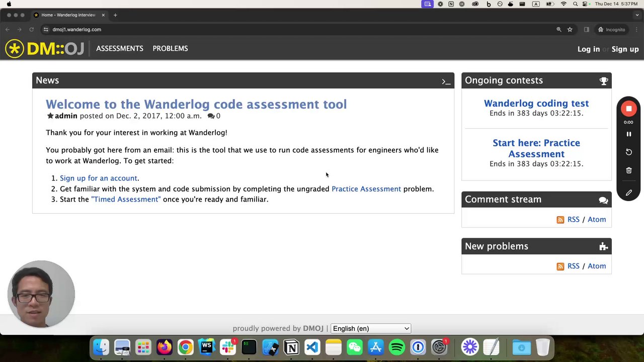644x362 pixels.
Task: Open Control Center in menu bar
Action: point(585,4)
